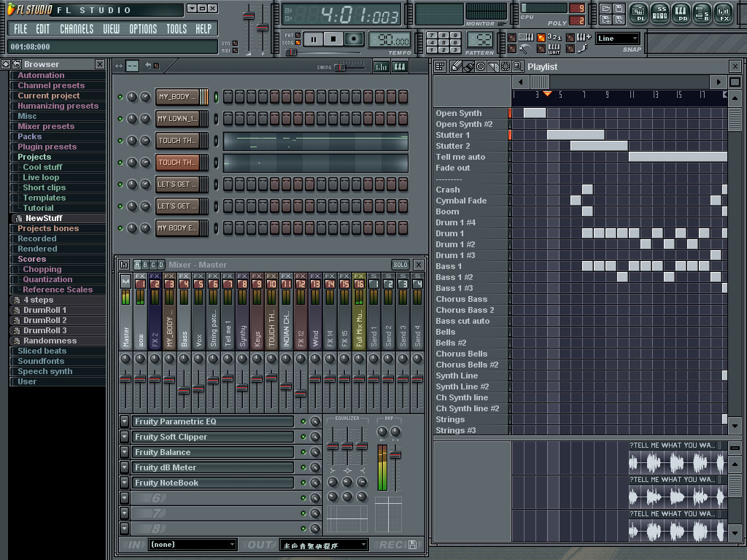Screen dimensions: 747x560
Task: Select the slice tool in Playlist
Action: point(493,66)
